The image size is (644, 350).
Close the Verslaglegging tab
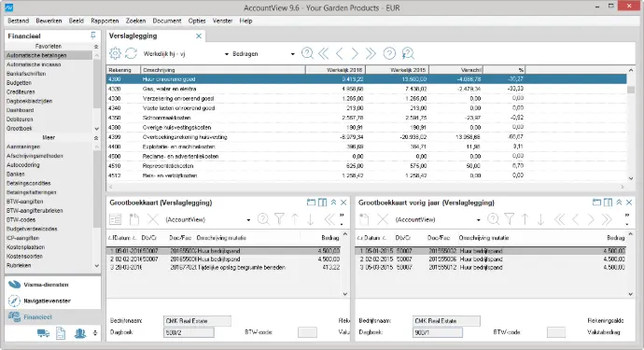(199, 36)
